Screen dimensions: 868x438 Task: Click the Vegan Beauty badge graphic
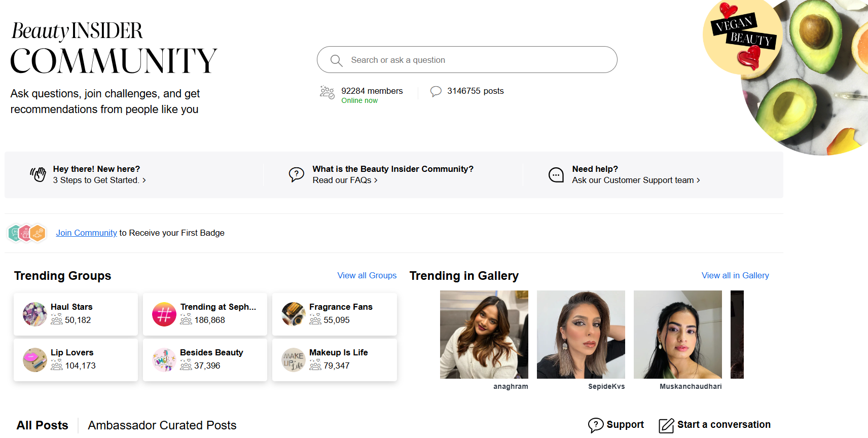742,36
